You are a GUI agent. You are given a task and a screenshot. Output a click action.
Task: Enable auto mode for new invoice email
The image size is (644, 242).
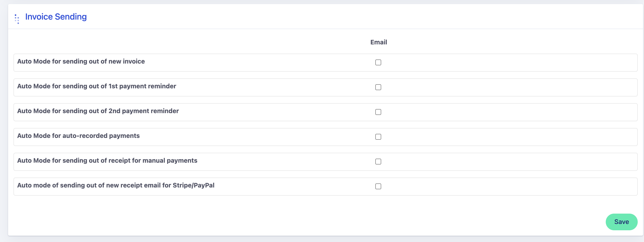point(378,63)
